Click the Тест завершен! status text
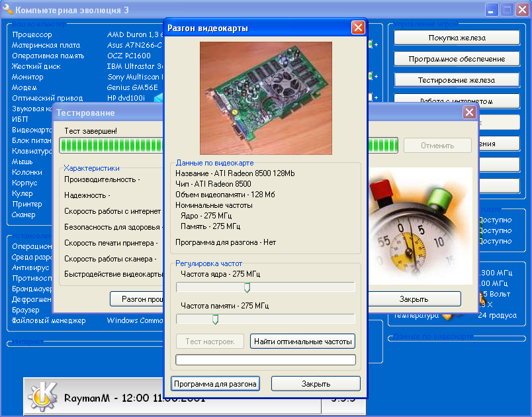This screenshot has width=532, height=417. click(x=91, y=131)
